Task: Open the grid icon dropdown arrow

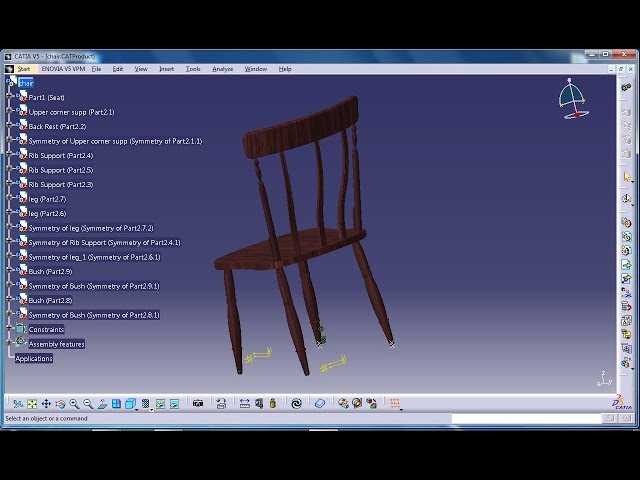Action: pyautogui.click(x=401, y=409)
